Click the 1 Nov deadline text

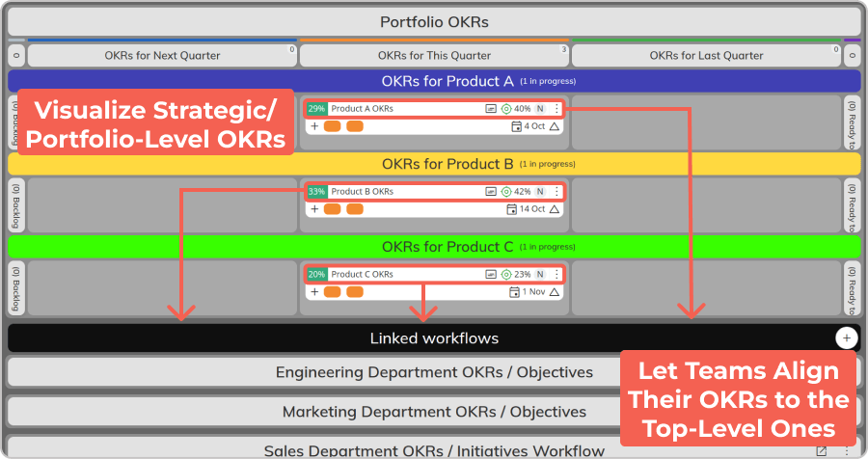click(x=534, y=292)
